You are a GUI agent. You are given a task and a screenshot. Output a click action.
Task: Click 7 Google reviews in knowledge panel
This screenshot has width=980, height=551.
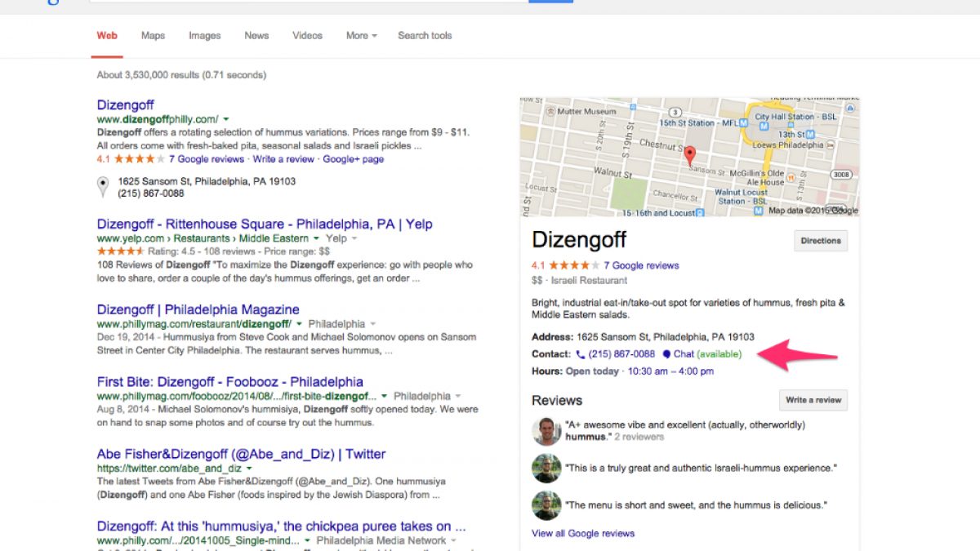coord(641,265)
